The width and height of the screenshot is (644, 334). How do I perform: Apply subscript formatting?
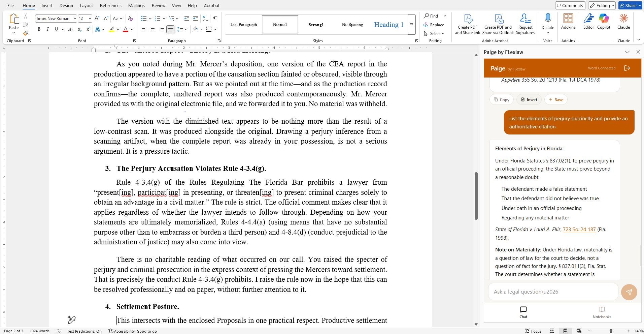tap(79, 30)
